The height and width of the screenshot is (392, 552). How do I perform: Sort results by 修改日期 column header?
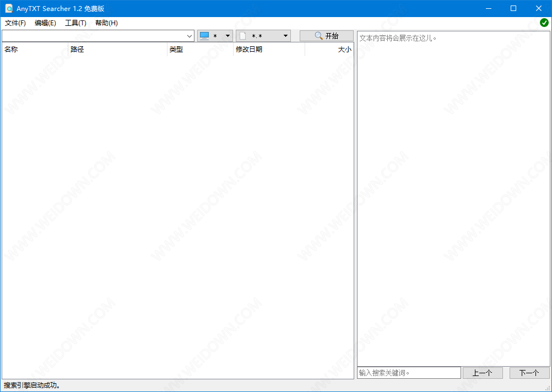point(269,50)
